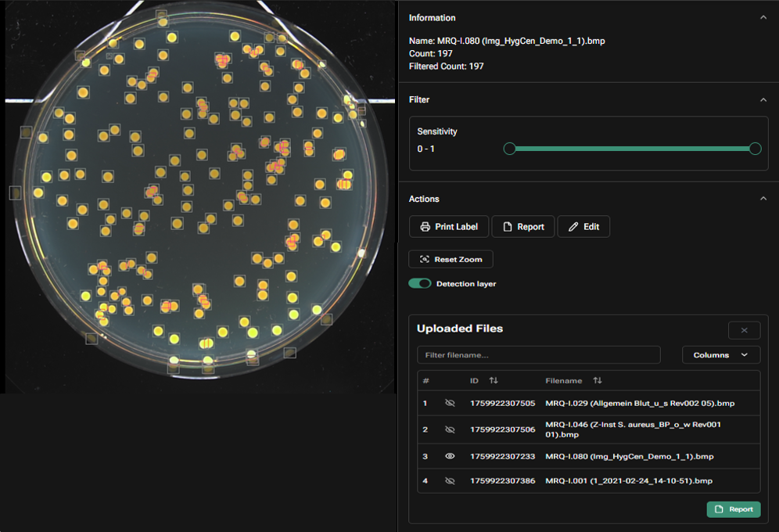Show the MRQ-I.001 file via eye icon
Viewport: 779px width, 532px height.
click(450, 480)
